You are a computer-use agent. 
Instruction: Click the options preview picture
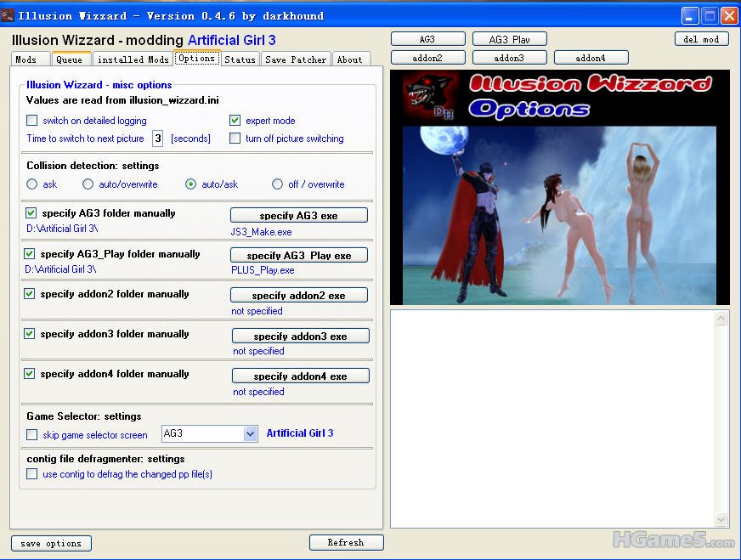[x=559, y=215]
